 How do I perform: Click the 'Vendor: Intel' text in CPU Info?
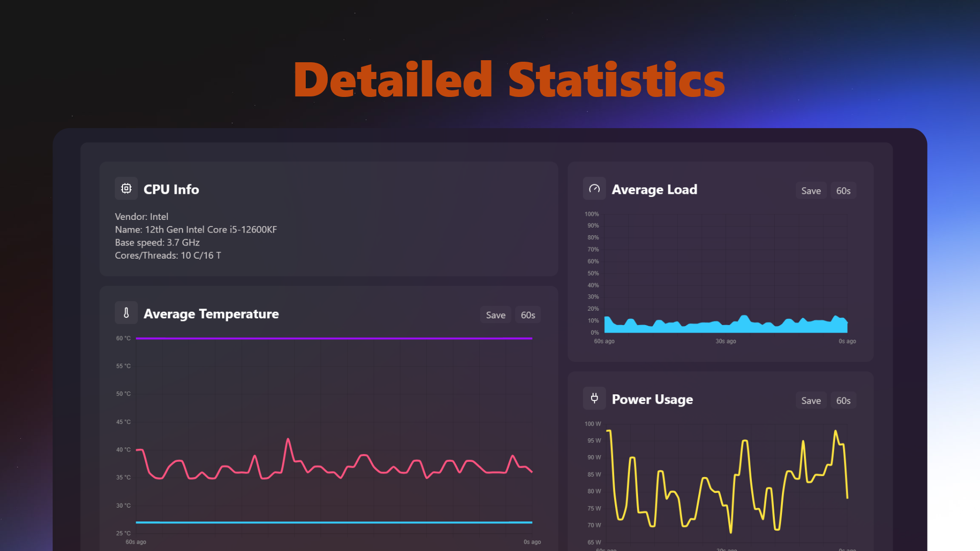point(141,216)
